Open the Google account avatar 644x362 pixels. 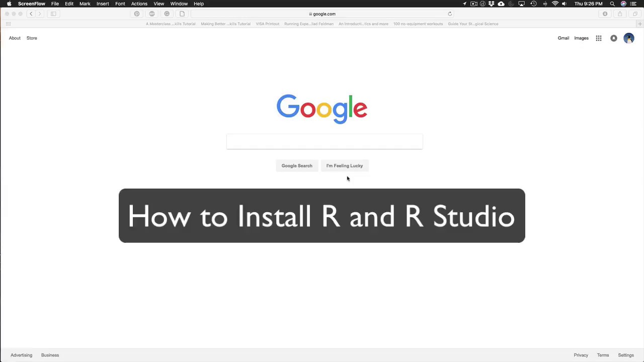pyautogui.click(x=629, y=38)
